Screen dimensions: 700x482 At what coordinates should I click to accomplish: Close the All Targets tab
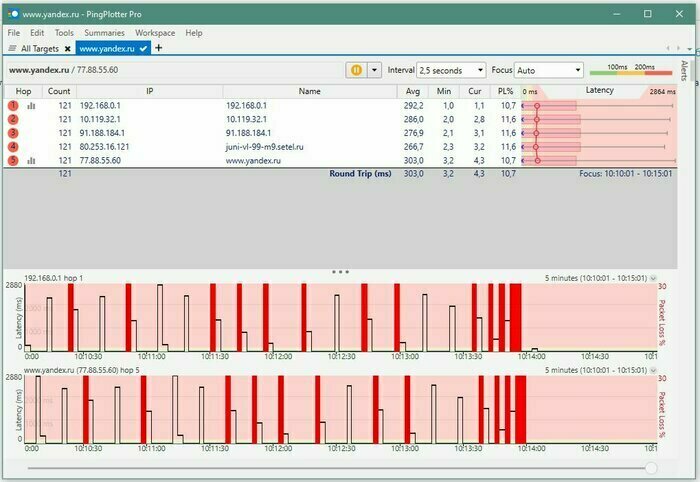(67, 48)
